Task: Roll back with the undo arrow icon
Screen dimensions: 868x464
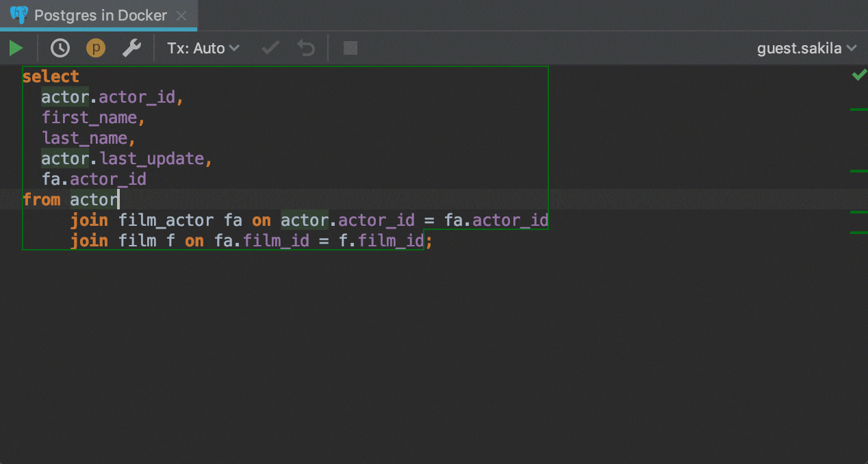Action: point(306,48)
